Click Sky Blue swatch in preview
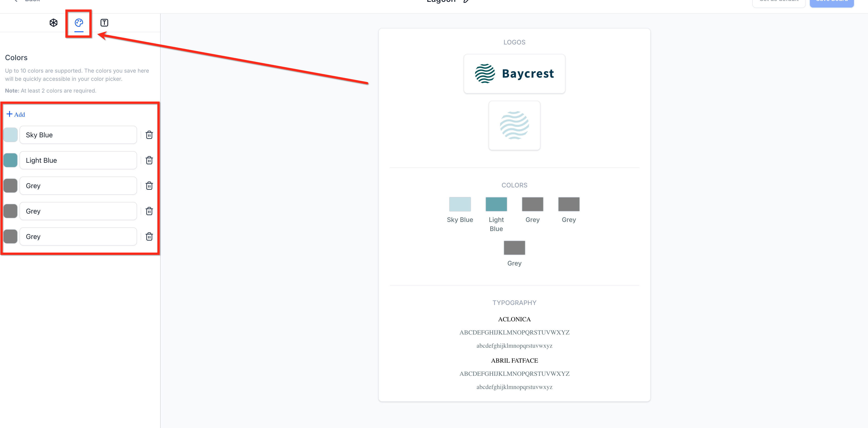Image resolution: width=868 pixels, height=428 pixels. point(460,204)
